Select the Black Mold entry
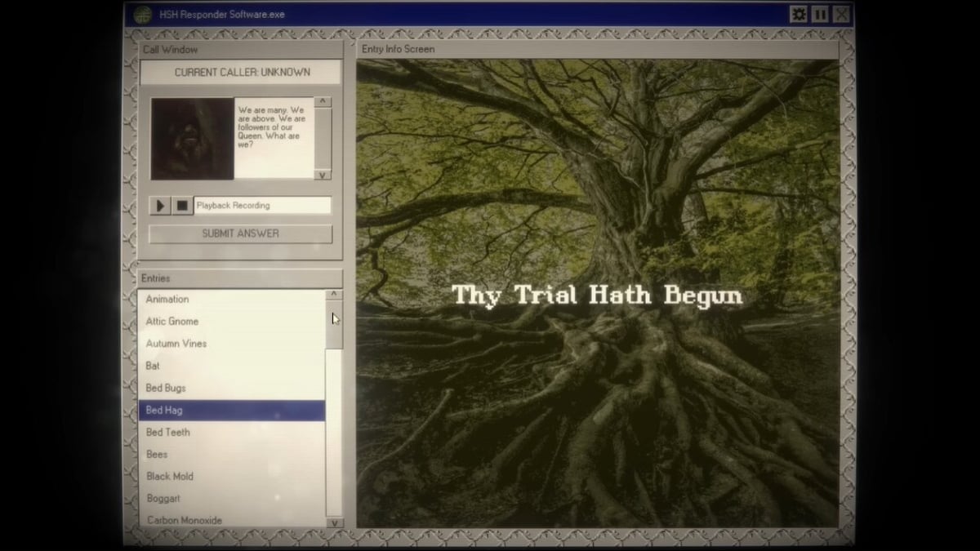980x551 pixels. (232, 476)
